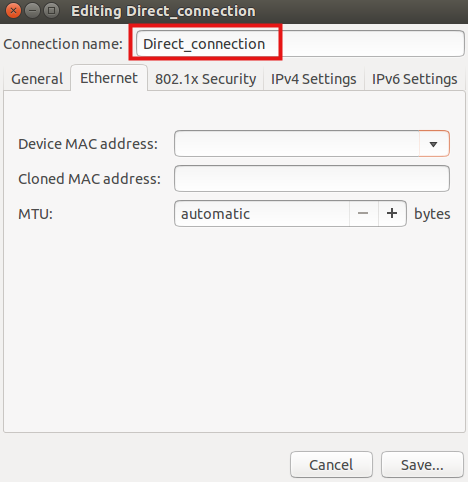
Task: Decrease MTU with the minus button
Action: pyautogui.click(x=363, y=213)
